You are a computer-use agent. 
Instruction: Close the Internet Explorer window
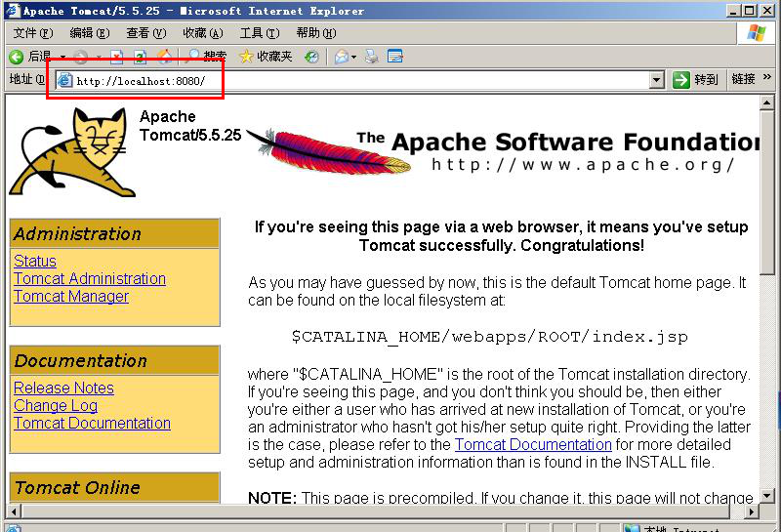pyautogui.click(x=766, y=11)
